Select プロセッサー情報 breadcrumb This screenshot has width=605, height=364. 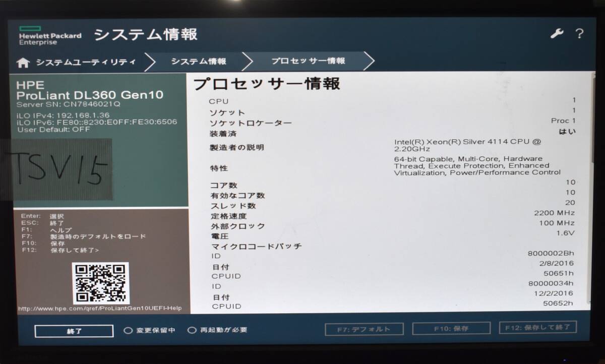[309, 61]
